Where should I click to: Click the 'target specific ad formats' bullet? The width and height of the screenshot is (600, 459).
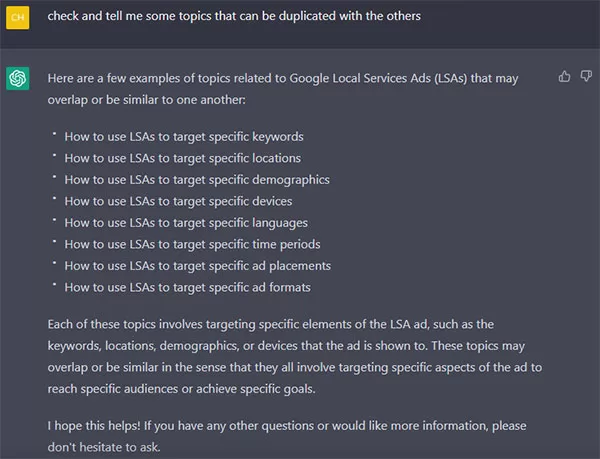[x=188, y=287]
